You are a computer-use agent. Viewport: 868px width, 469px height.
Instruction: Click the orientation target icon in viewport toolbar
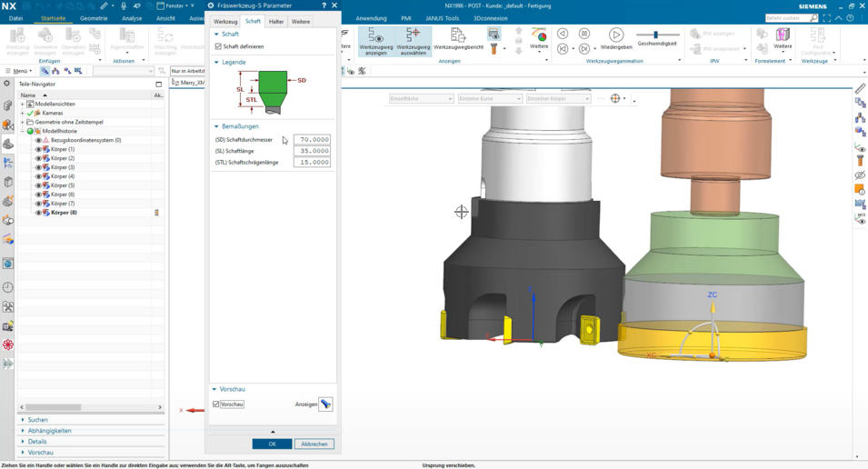tap(615, 98)
